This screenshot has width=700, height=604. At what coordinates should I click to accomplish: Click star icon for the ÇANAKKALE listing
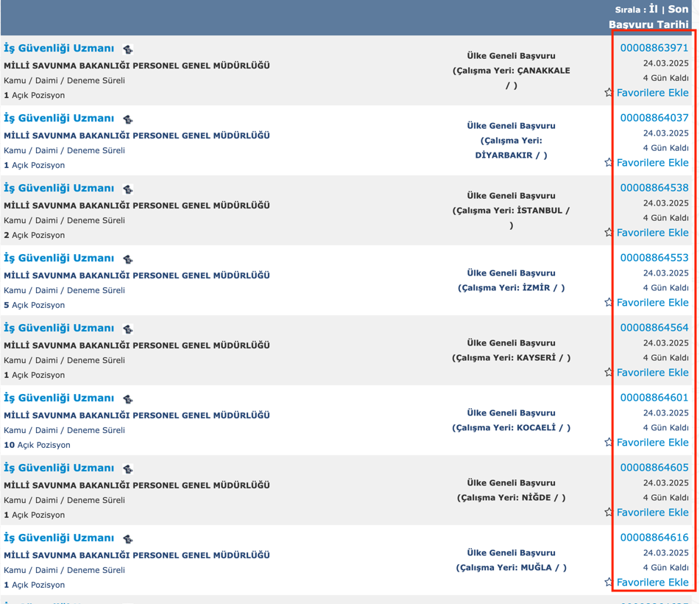(609, 93)
